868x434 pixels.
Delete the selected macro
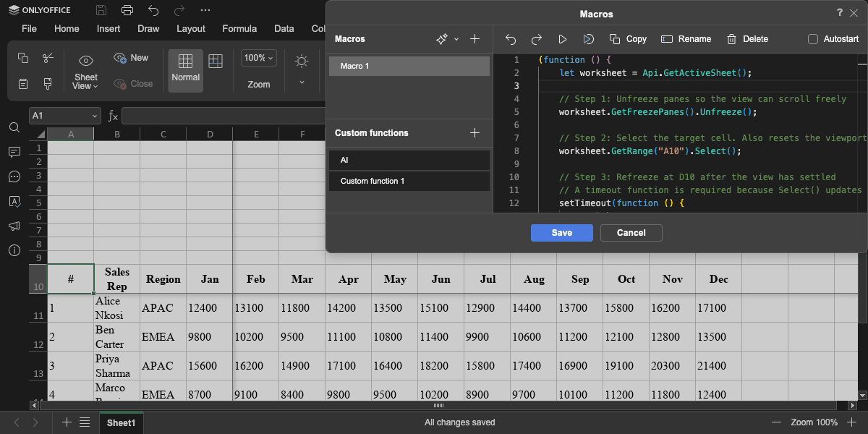pos(747,39)
